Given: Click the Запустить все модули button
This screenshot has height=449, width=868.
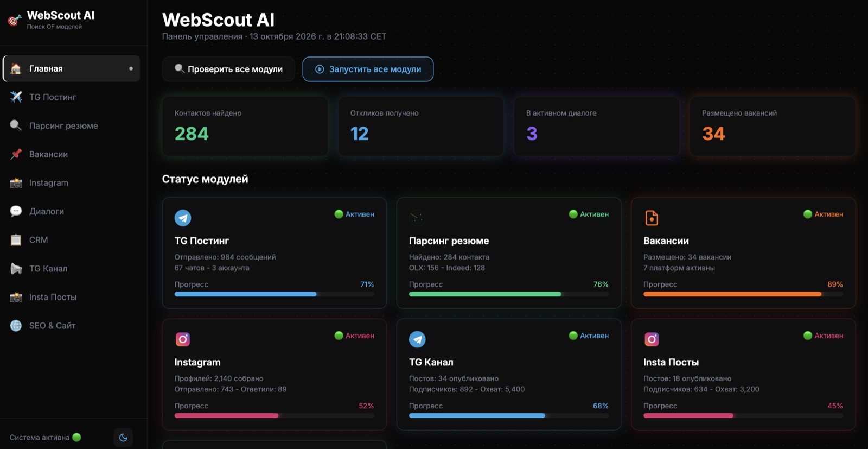Looking at the screenshot, I should click(x=368, y=69).
